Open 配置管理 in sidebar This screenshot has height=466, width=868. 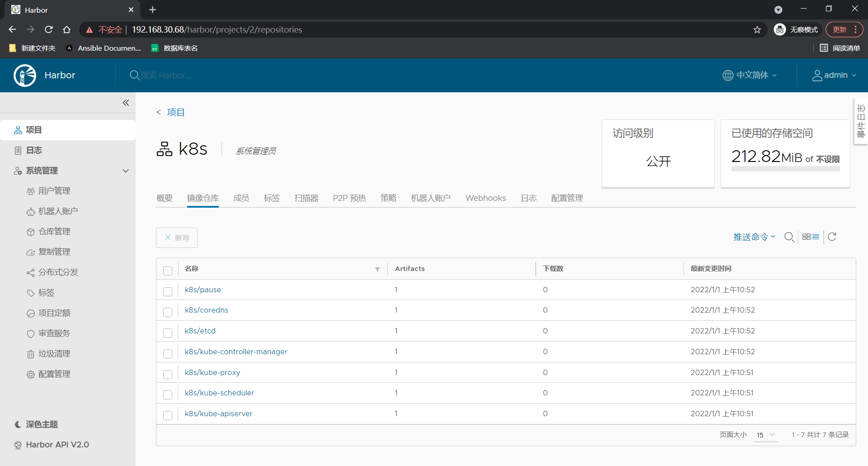48,374
